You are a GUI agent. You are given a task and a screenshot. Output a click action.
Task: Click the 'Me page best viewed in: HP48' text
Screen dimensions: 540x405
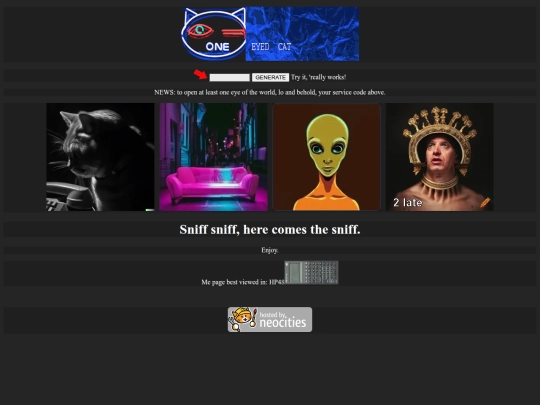coord(243,282)
